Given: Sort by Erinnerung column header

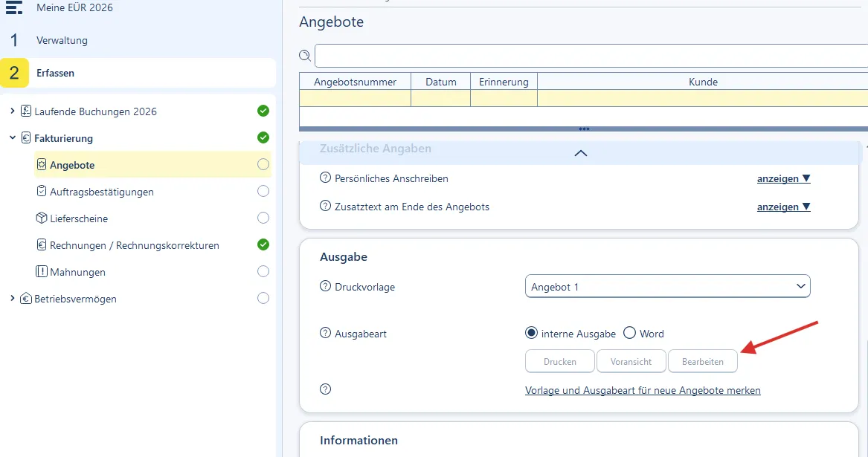Looking at the screenshot, I should tap(504, 82).
